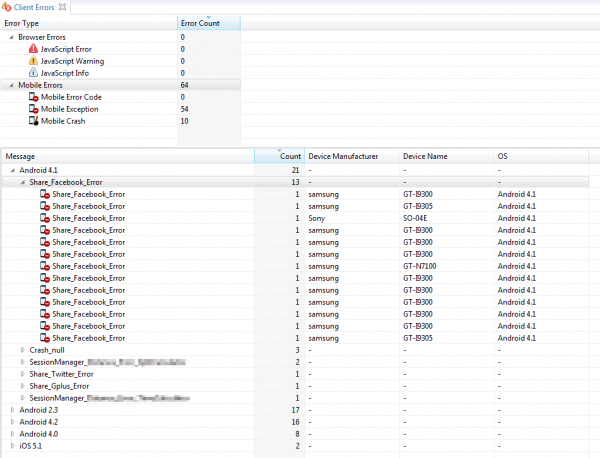Expand the Share_Gplus_Error group
Viewport: 600px width, 458px height.
tap(22, 386)
